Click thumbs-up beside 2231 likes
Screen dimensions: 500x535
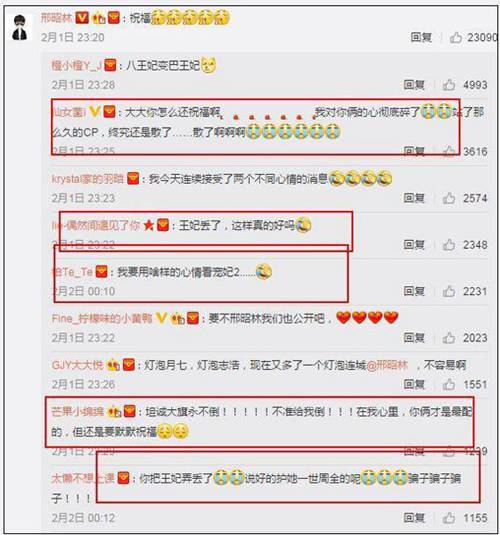pyautogui.click(x=449, y=291)
